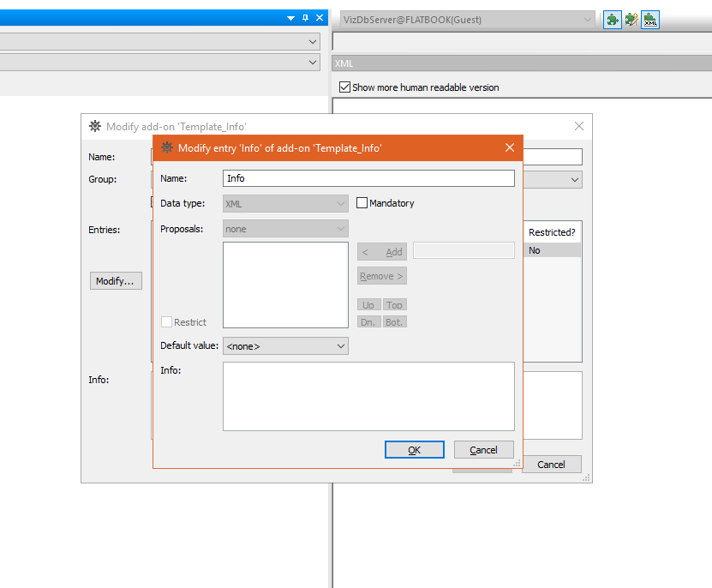712x588 pixels.
Task: Click the Modify... button beside Entries
Action: (x=116, y=281)
